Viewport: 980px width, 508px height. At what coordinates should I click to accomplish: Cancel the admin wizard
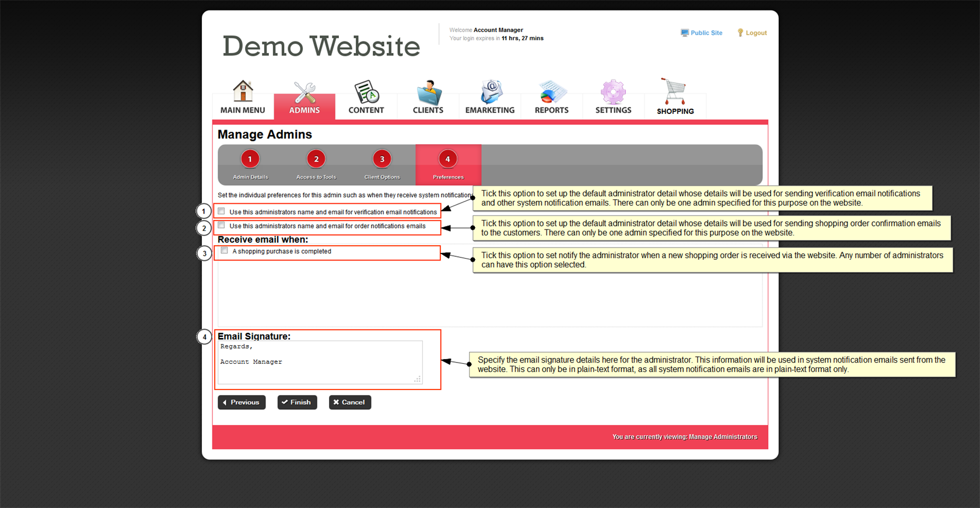click(349, 402)
